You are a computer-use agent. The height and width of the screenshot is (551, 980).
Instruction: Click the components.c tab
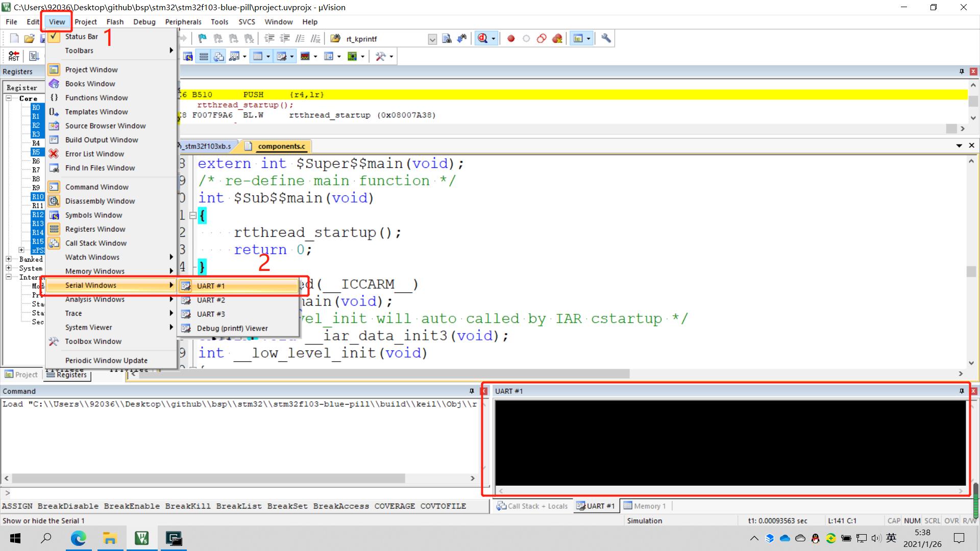click(x=281, y=146)
